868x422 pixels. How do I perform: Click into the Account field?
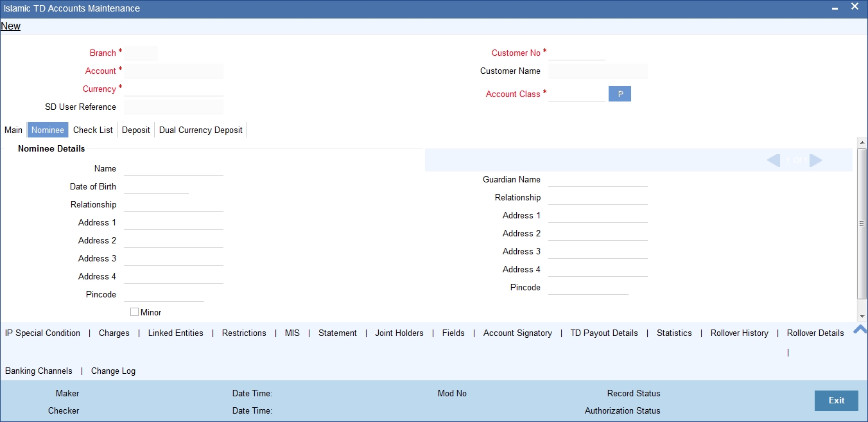(x=173, y=71)
